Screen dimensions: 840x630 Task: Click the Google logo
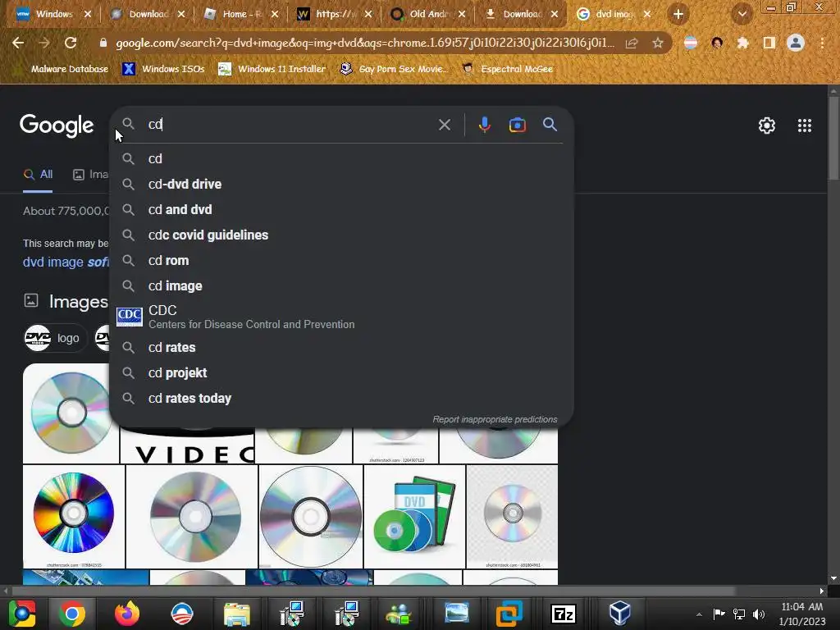(57, 126)
